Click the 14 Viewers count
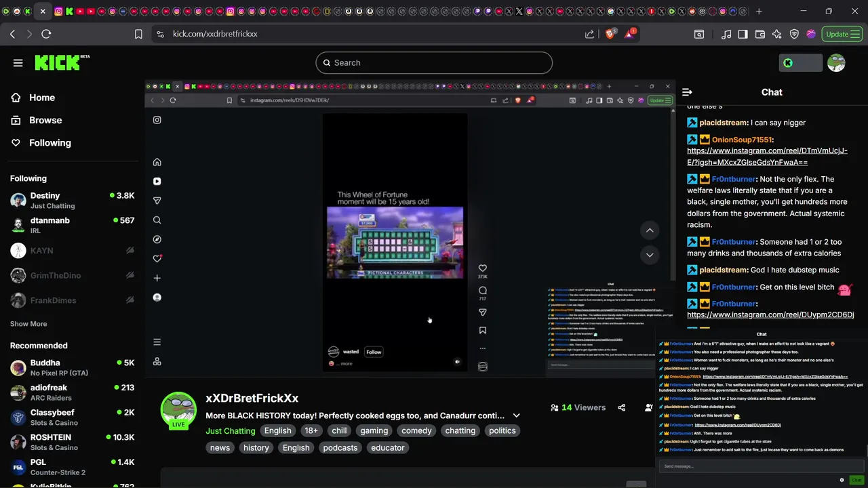This screenshot has height=488, width=868. point(578,407)
